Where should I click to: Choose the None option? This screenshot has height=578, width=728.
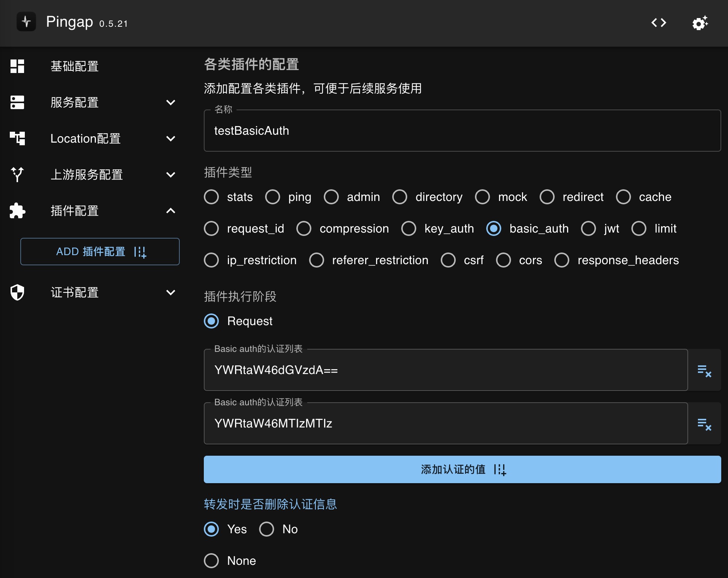click(211, 561)
